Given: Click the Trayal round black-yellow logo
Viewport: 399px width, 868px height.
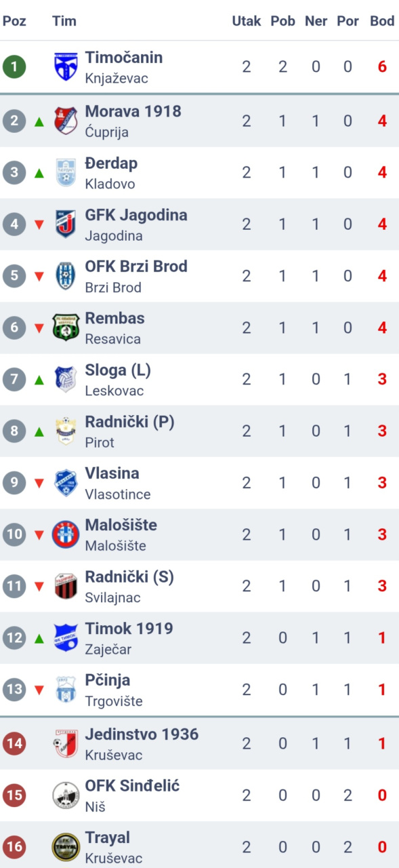Looking at the screenshot, I should [x=66, y=847].
